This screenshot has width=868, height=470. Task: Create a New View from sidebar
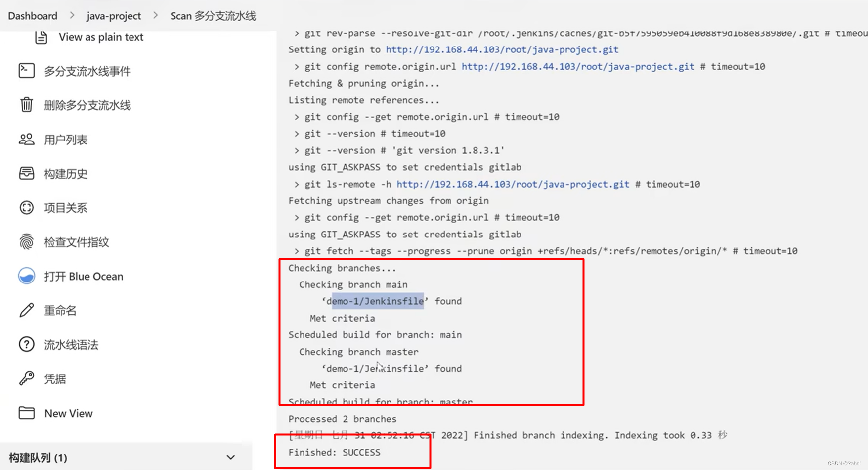pos(68,413)
